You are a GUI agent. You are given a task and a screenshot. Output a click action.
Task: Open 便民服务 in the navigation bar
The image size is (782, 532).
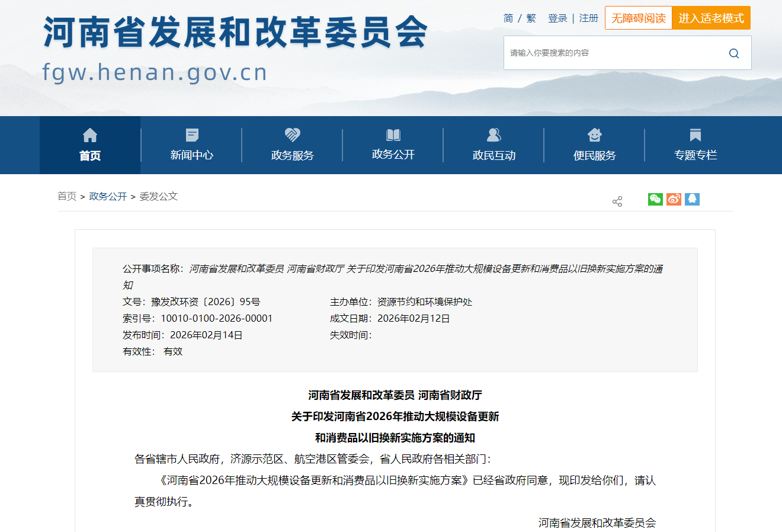click(594, 145)
